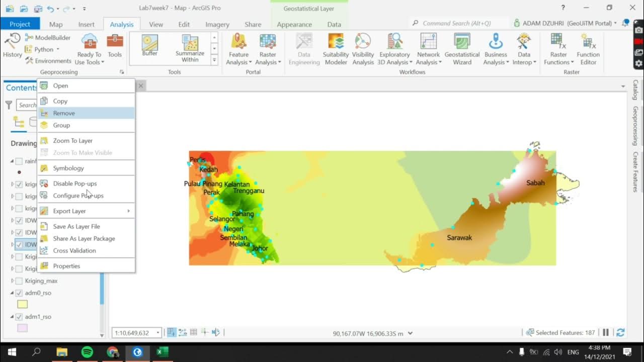Uncheck the adm0_rso layer
The width and height of the screenshot is (644, 362).
coord(19,293)
